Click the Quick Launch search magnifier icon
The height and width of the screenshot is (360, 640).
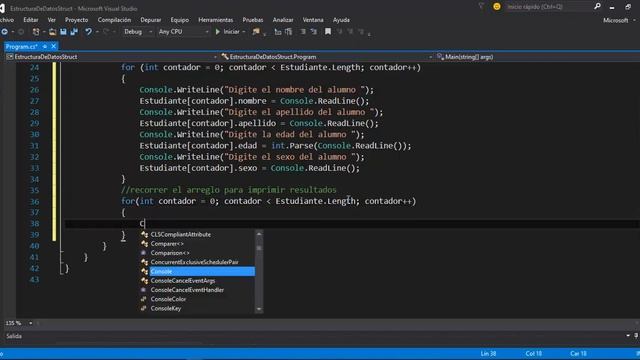pyautogui.click(x=597, y=6)
